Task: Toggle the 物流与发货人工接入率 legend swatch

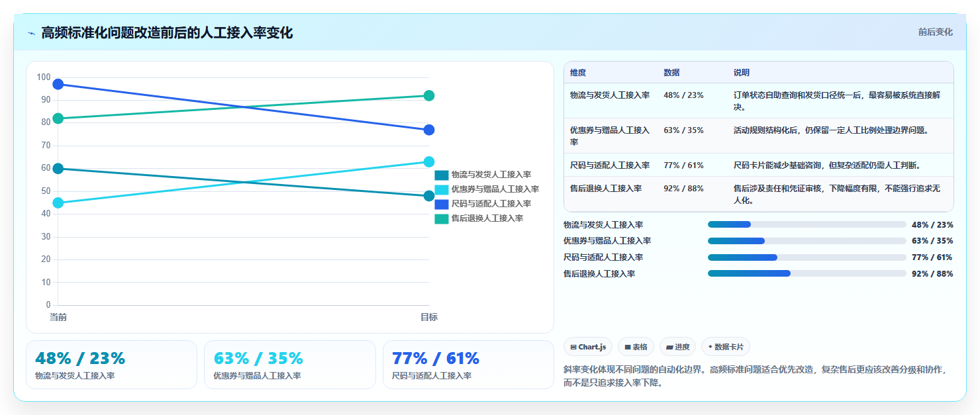Action: coord(442,175)
